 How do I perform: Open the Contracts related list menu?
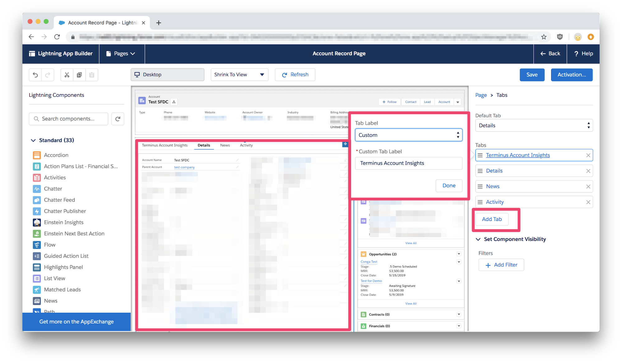459,314
